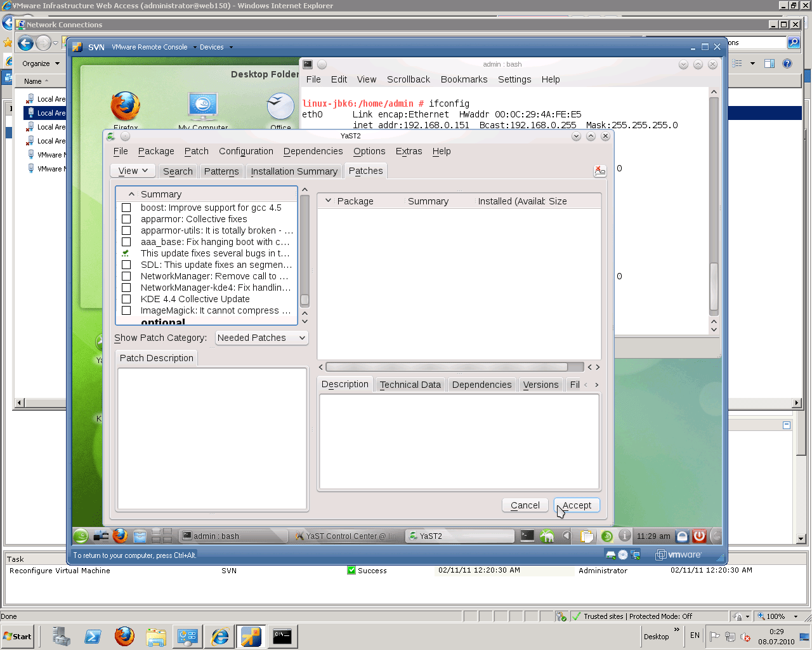Screen dimensions: 812x650
Task: Open My Computer icon in Desktop Folder
Action: click(x=203, y=106)
